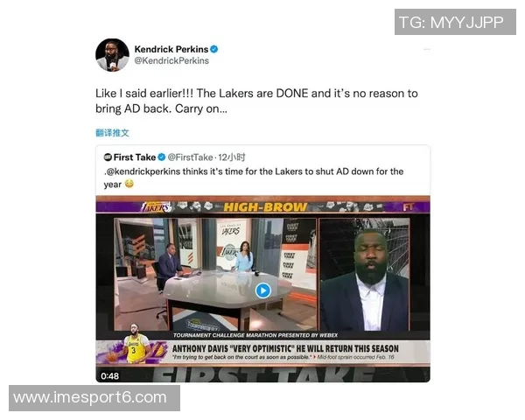Open the @KendrickPerkins handle
The height and width of the screenshot is (420, 525).
[171, 60]
